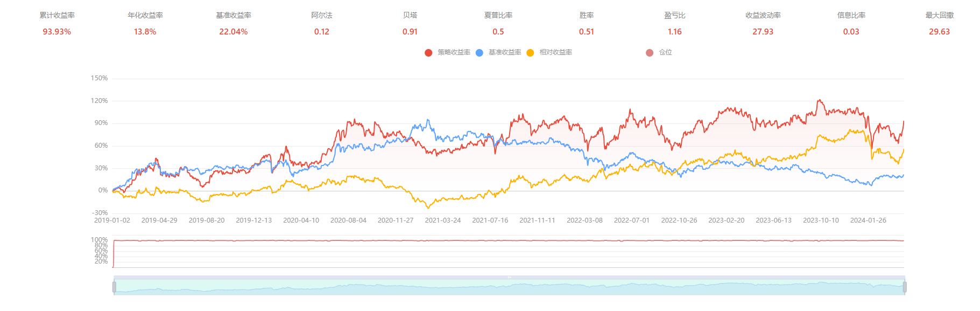Toggle the 相对收益率 legend text
This screenshot has height=311, width=980.
(x=556, y=52)
